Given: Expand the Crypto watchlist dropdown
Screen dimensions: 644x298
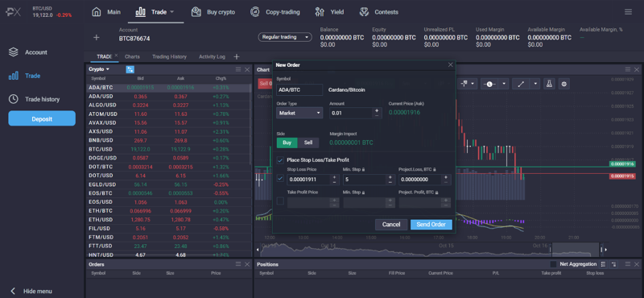Looking at the screenshot, I should tap(99, 69).
